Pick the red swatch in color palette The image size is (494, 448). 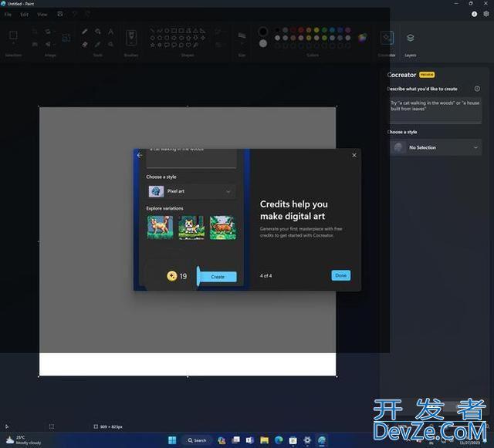click(x=301, y=30)
